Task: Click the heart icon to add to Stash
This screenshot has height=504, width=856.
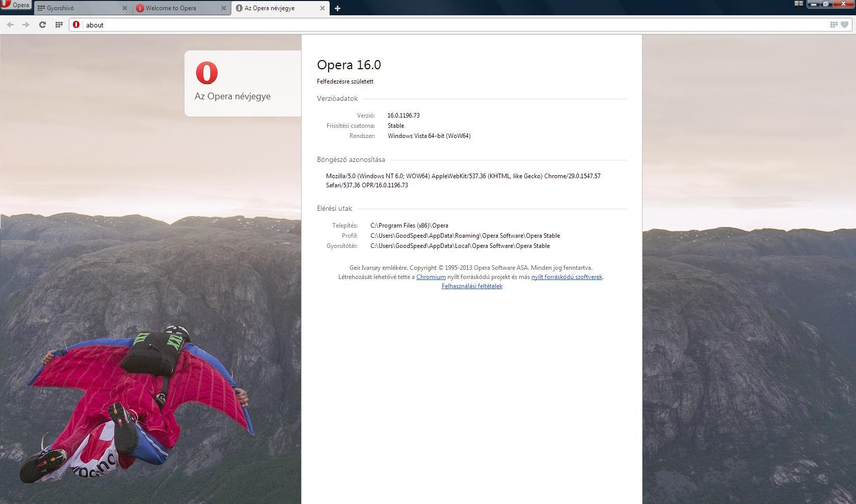Action: (844, 24)
